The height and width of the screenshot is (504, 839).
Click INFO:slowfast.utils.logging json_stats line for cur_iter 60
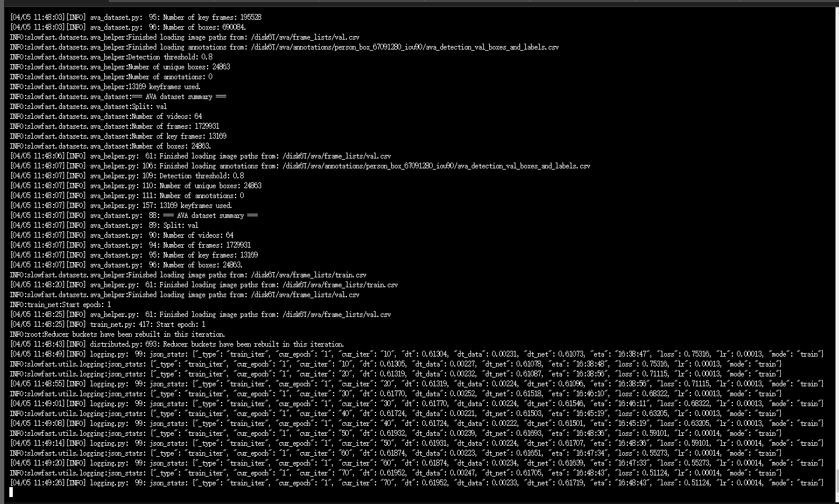[x=396, y=453]
